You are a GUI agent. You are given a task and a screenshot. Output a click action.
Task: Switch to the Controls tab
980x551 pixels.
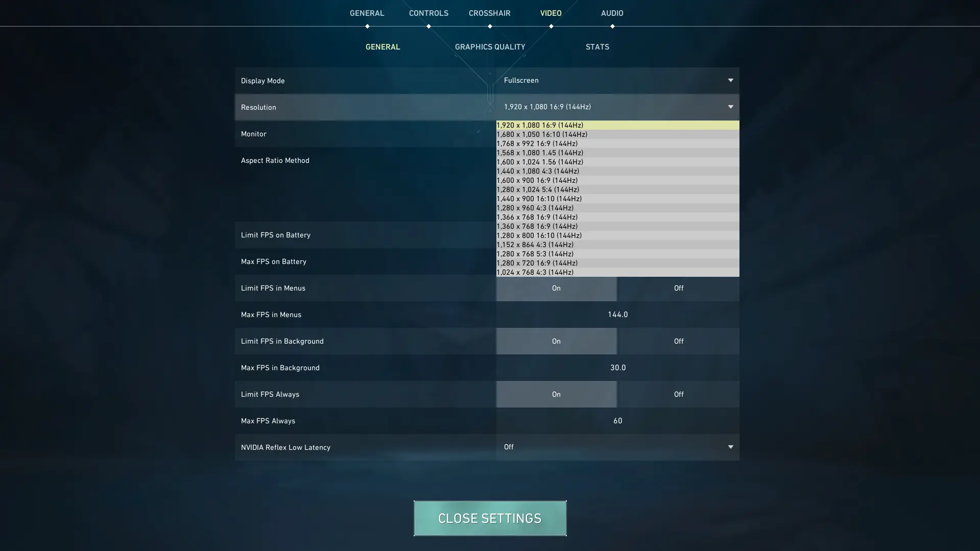coord(428,13)
